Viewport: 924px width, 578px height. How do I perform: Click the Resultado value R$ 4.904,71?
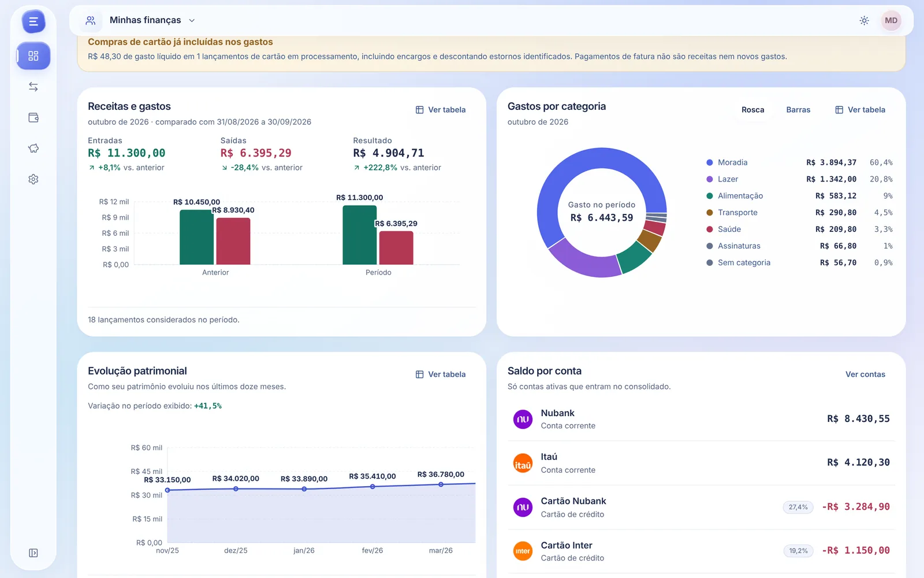[x=389, y=153]
